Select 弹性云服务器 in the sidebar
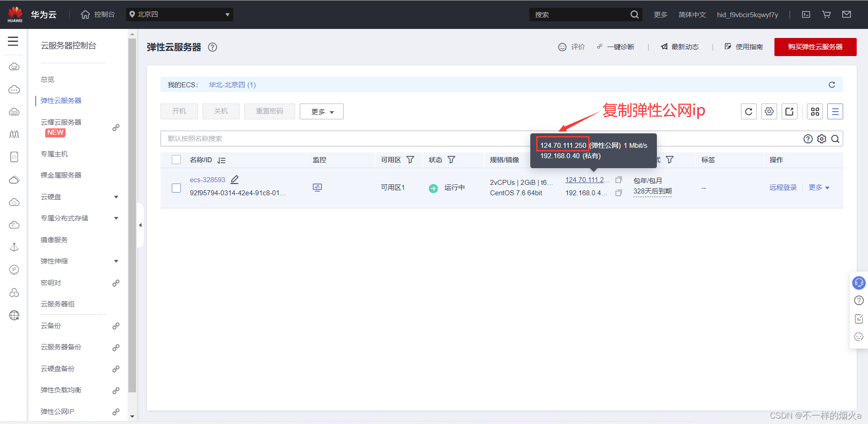 [x=61, y=101]
